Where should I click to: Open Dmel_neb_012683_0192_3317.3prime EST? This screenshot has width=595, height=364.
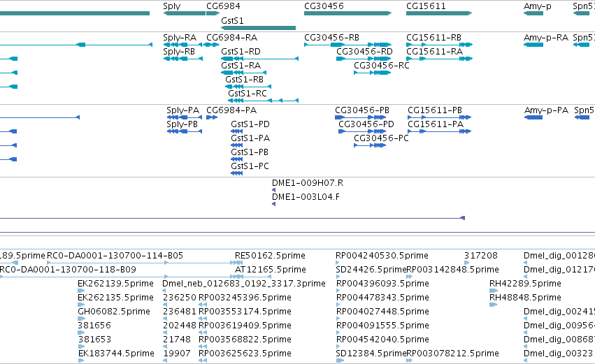tap(243, 284)
